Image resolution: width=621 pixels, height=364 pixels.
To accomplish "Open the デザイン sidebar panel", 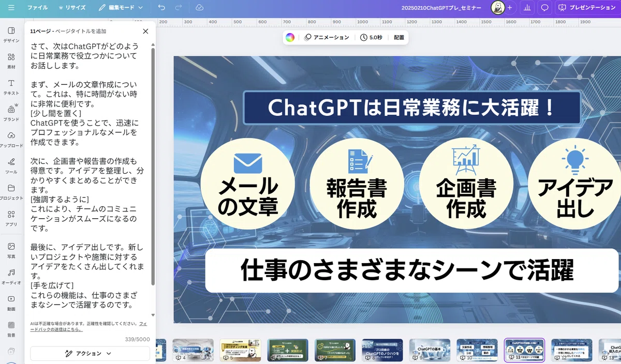I will (x=11, y=34).
